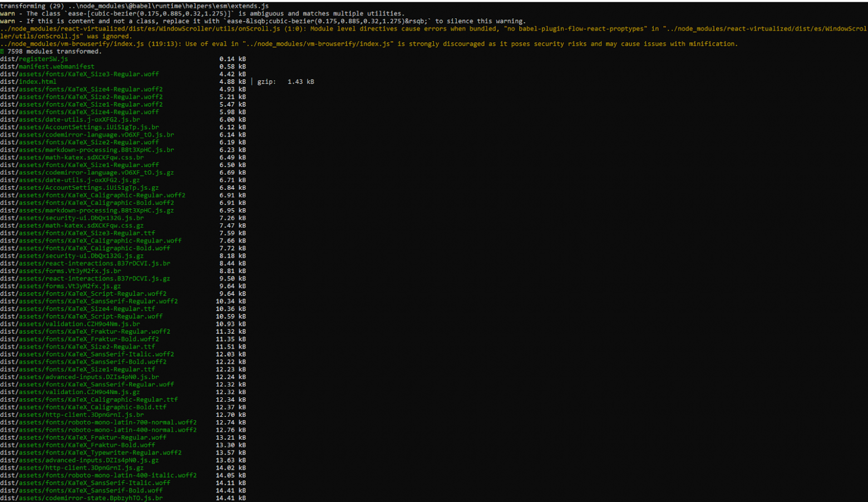
Task: Select the roboto-mono-latin-400-normal.woff2 entry
Action: coord(98,430)
